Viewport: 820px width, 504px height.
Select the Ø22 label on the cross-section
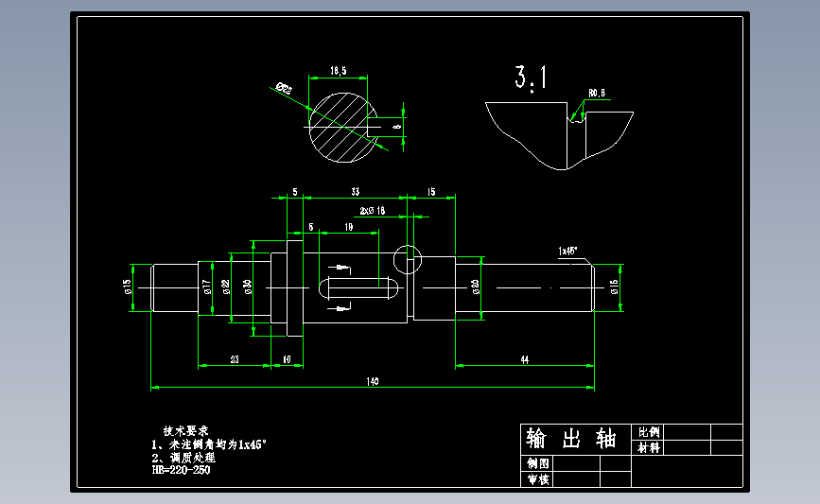284,88
